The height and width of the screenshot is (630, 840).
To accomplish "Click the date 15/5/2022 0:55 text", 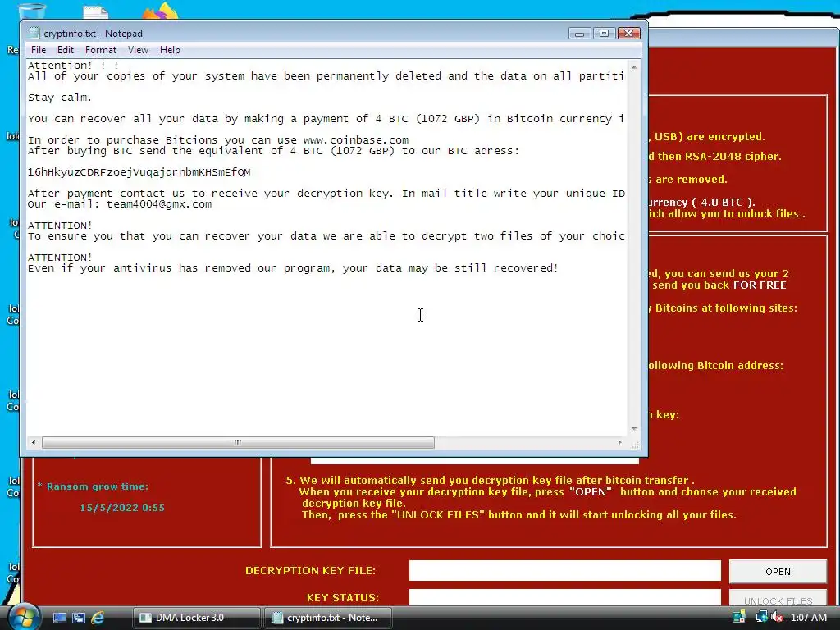I will [122, 507].
